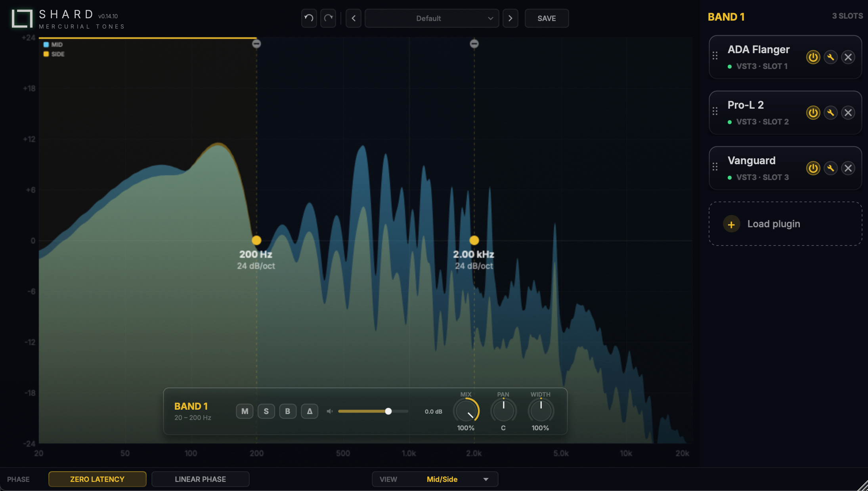Image resolution: width=868 pixels, height=491 pixels.
Task: Go to next preset arrow
Action: point(510,18)
